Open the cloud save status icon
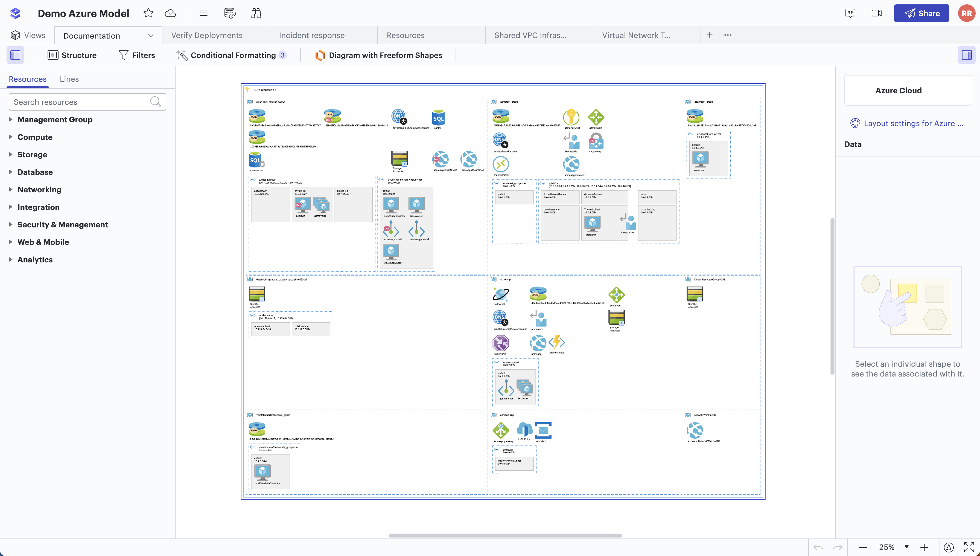The image size is (980, 556). (x=170, y=13)
